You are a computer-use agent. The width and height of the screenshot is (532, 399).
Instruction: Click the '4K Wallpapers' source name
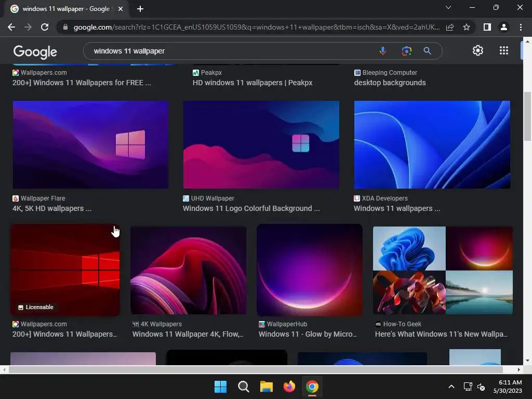tap(161, 324)
